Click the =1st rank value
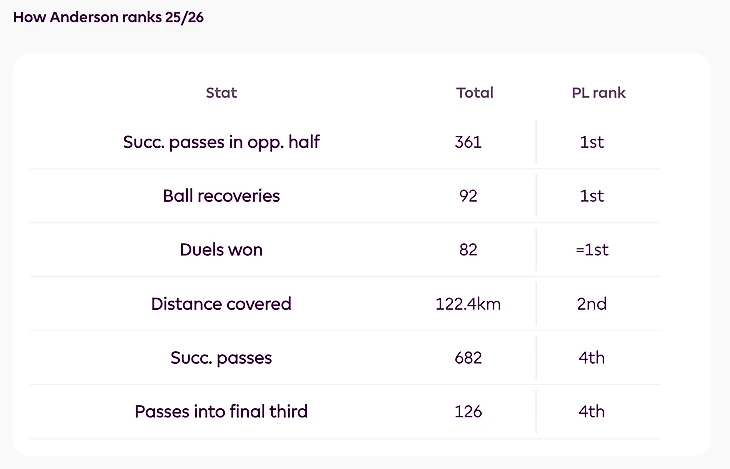This screenshot has height=469, width=730. (592, 250)
